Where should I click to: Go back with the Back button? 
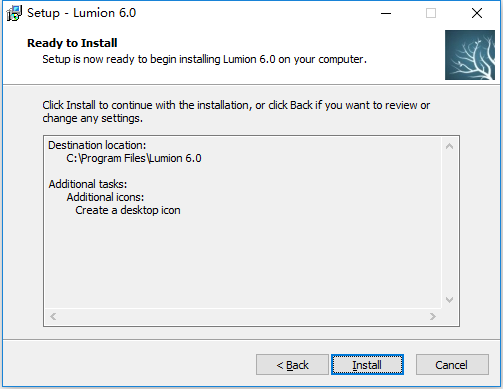coord(292,365)
